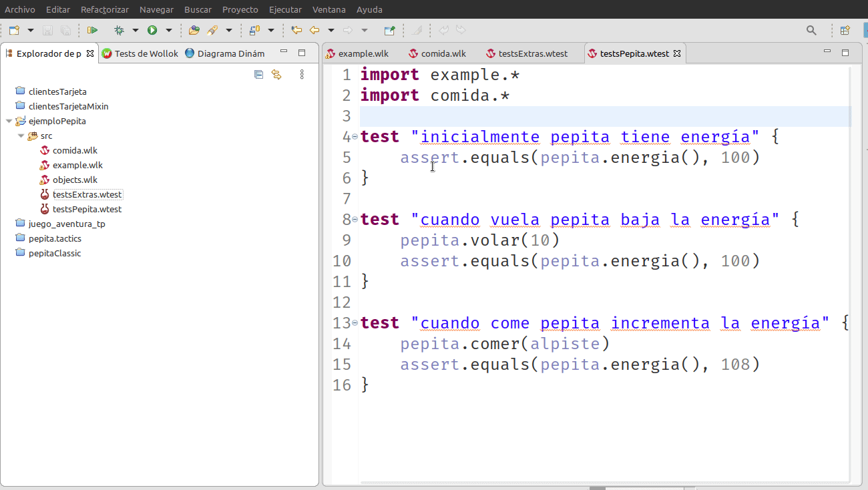The image size is (868, 490).
Task: Close the testsPepita.wtest editor tab
Action: point(676,53)
